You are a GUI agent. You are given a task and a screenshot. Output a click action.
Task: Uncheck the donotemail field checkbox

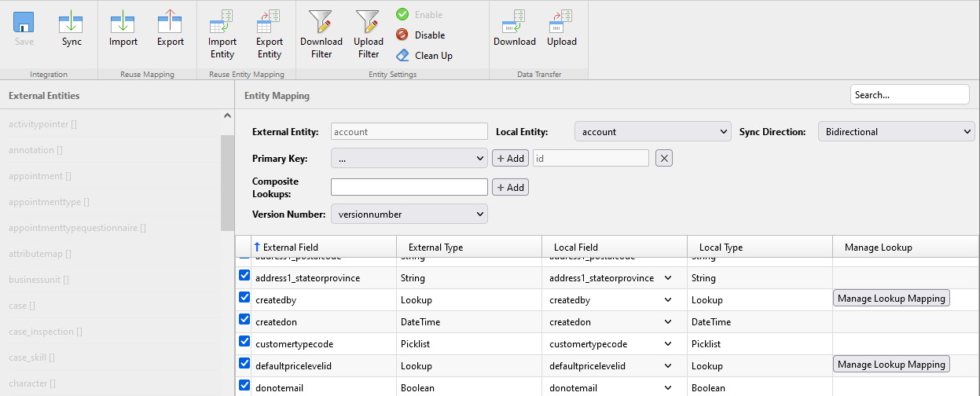point(244,386)
